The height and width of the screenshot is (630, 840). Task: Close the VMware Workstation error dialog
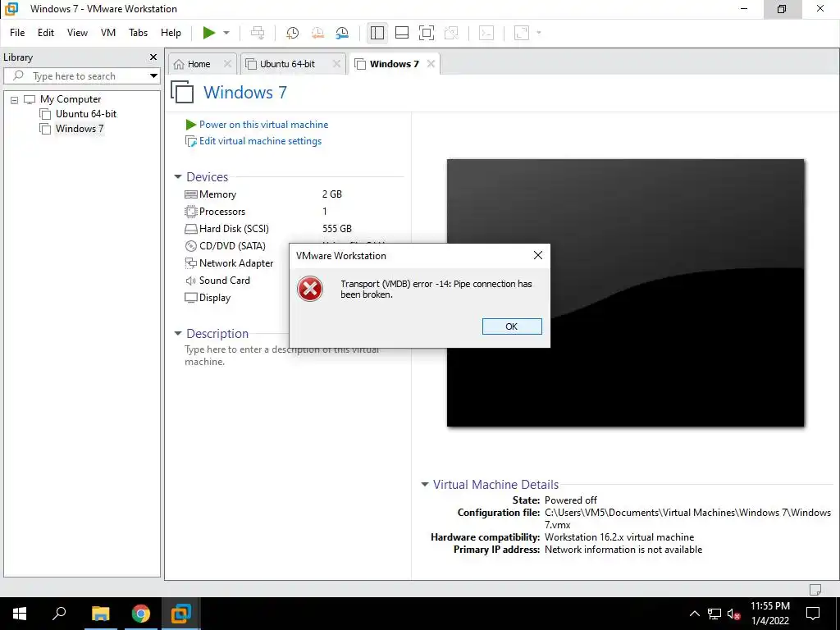[538, 256]
